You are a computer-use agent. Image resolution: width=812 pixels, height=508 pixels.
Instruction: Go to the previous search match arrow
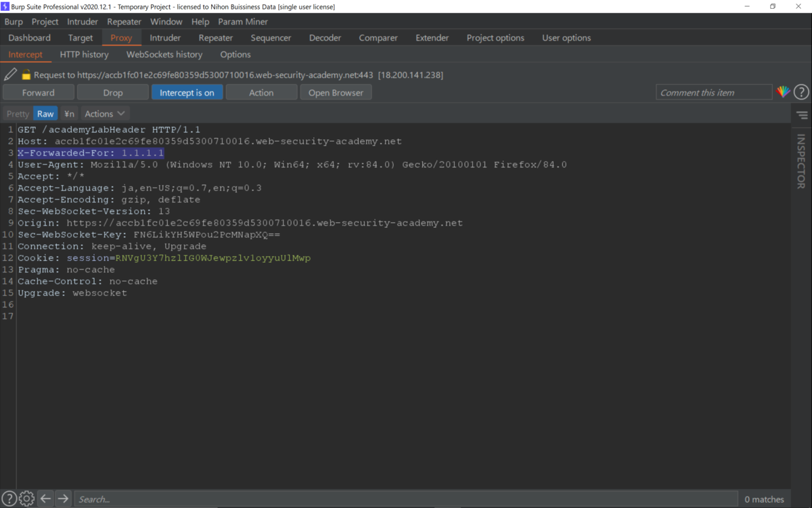(45, 499)
